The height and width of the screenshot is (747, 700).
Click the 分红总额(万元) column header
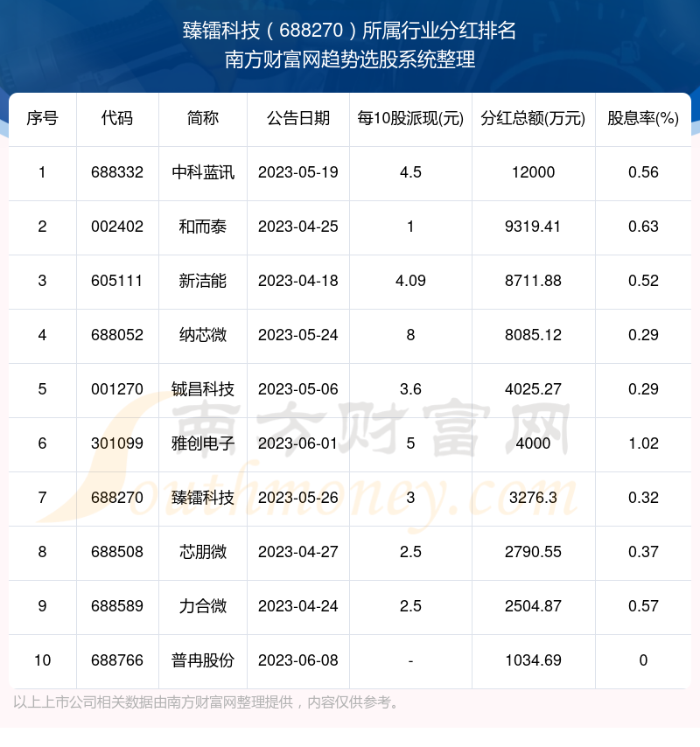(x=533, y=118)
